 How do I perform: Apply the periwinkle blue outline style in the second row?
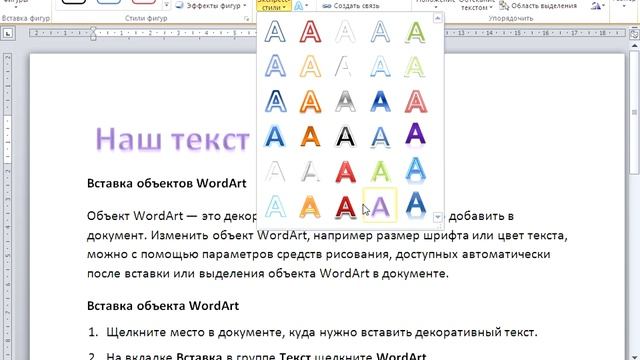[x=275, y=66]
